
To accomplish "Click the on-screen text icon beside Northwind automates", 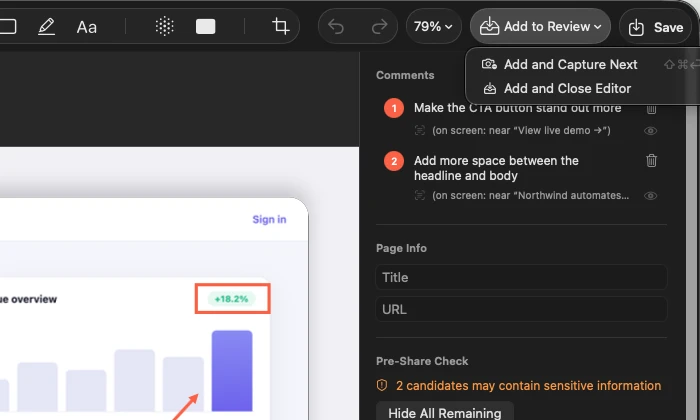I will pyautogui.click(x=420, y=195).
